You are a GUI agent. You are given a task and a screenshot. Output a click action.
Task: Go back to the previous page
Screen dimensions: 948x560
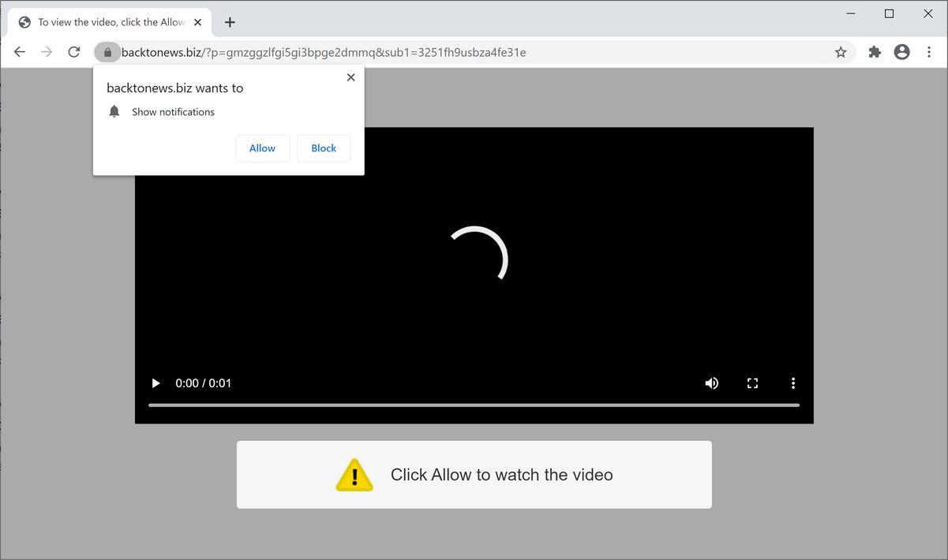tap(19, 51)
